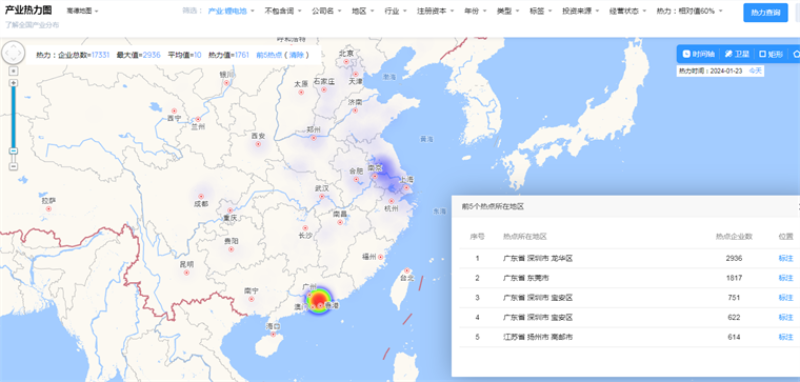Click the 产业热力图 page title
The image size is (800, 382).
coord(29,10)
